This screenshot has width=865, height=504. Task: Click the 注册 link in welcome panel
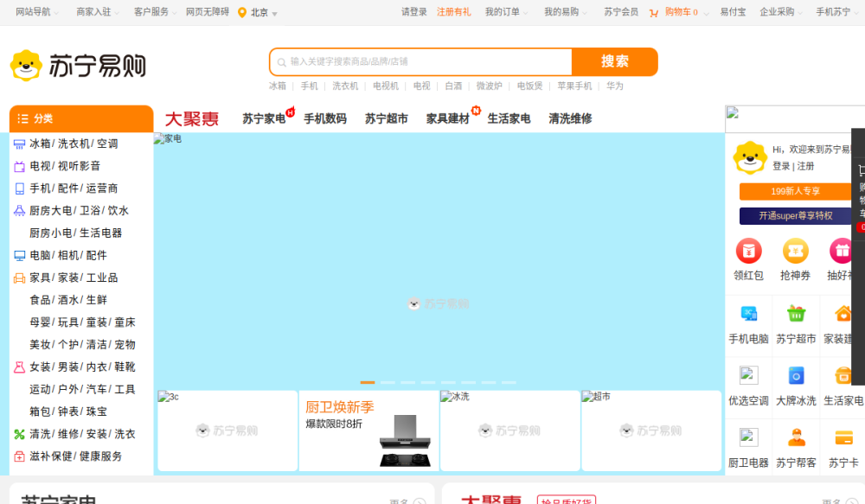805,166
